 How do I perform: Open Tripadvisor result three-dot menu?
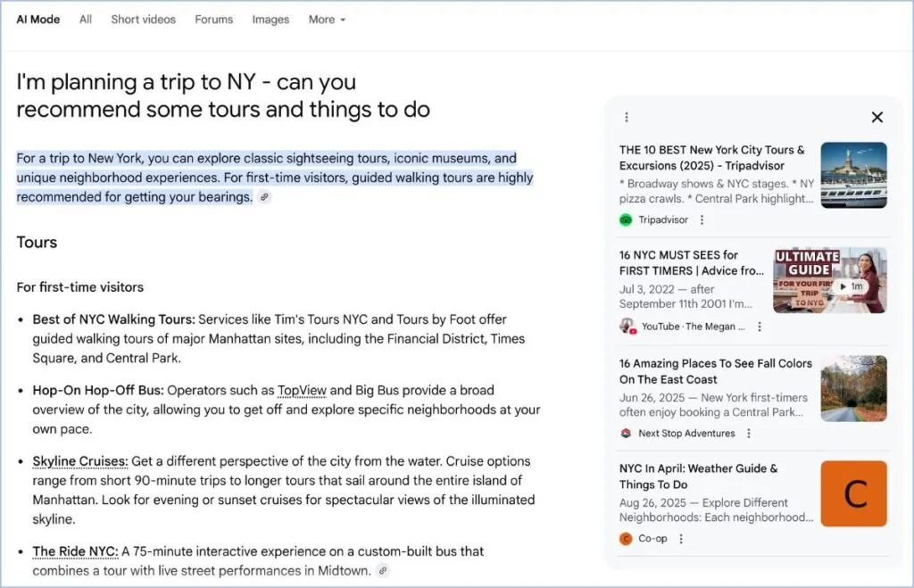(x=702, y=219)
